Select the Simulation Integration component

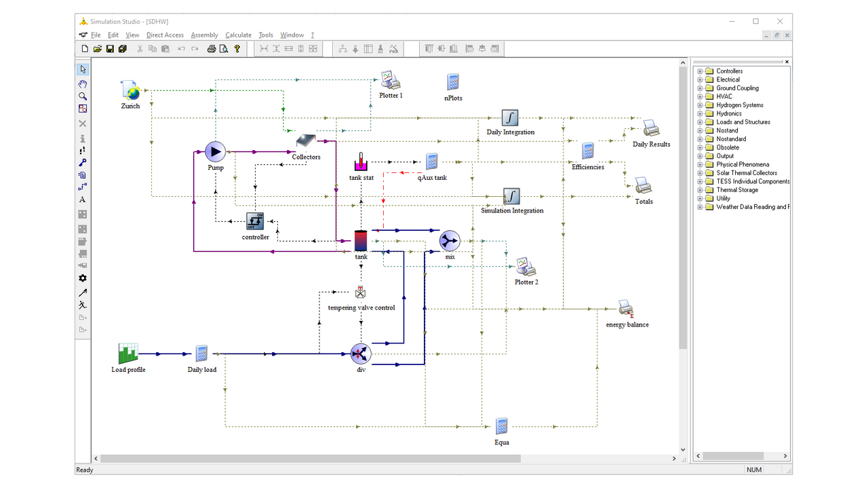pos(511,197)
